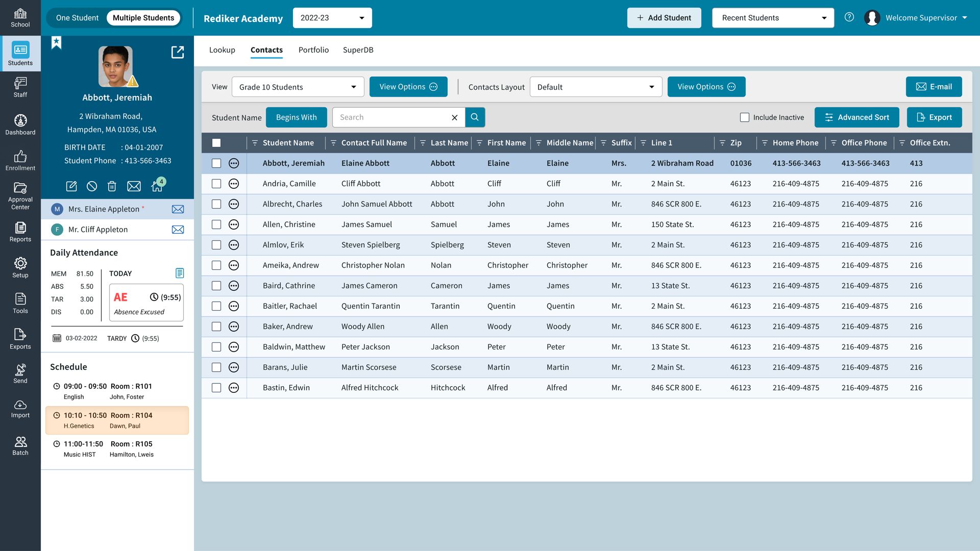Enable the Include Inactive checkbox
The image size is (980, 551).
(x=744, y=117)
